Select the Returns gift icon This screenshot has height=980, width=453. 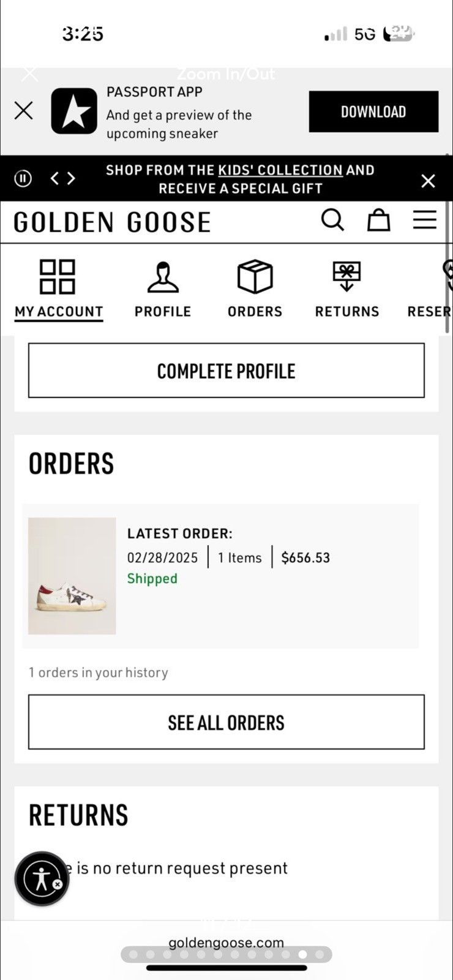point(347,277)
